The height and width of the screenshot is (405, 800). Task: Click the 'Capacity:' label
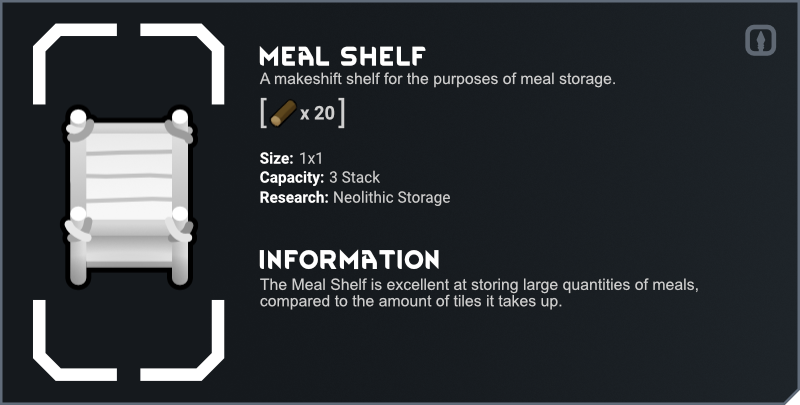click(x=292, y=177)
